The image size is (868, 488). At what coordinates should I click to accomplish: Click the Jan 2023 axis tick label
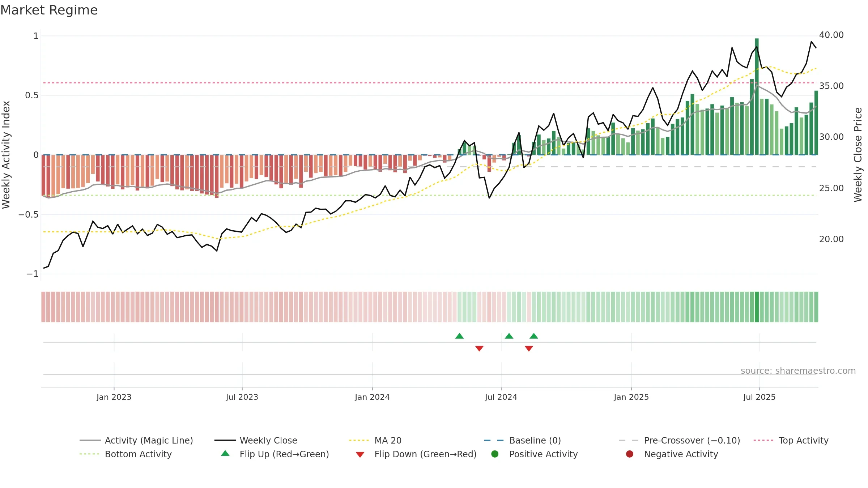coord(114,397)
